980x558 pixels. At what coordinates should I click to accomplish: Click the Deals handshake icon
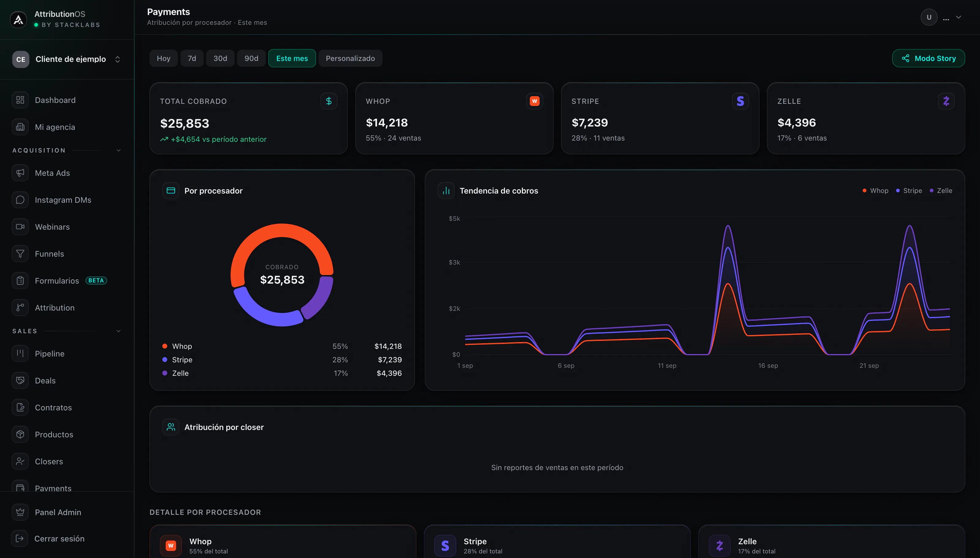(x=20, y=381)
